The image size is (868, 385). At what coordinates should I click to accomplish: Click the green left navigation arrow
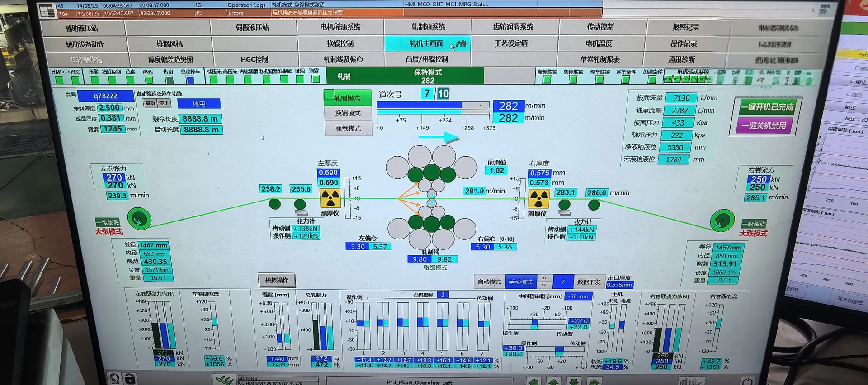[x=534, y=382]
